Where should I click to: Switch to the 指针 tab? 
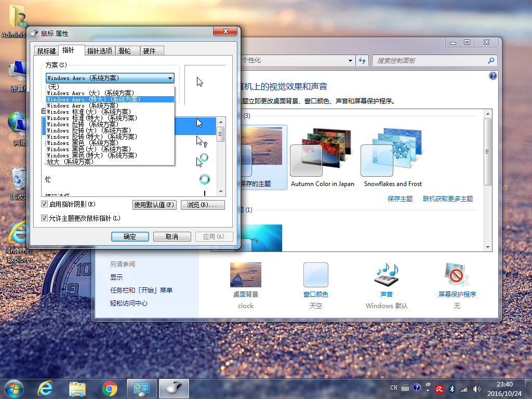71,50
